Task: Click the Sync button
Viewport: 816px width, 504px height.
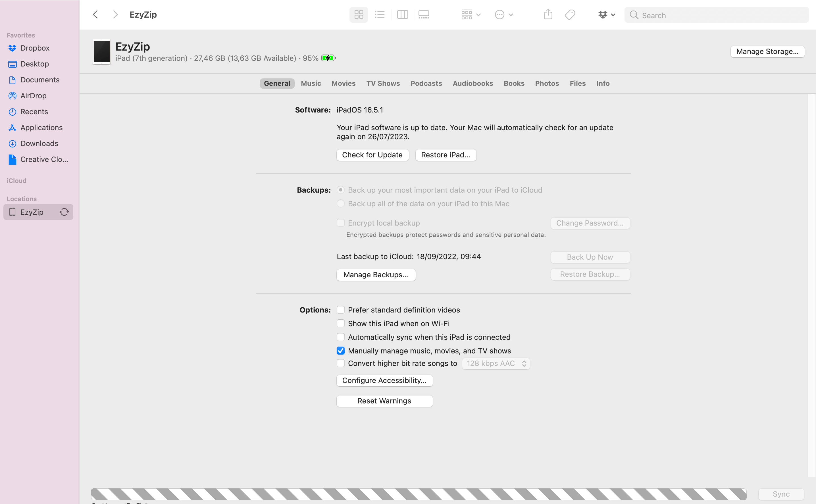Action: tap(781, 494)
